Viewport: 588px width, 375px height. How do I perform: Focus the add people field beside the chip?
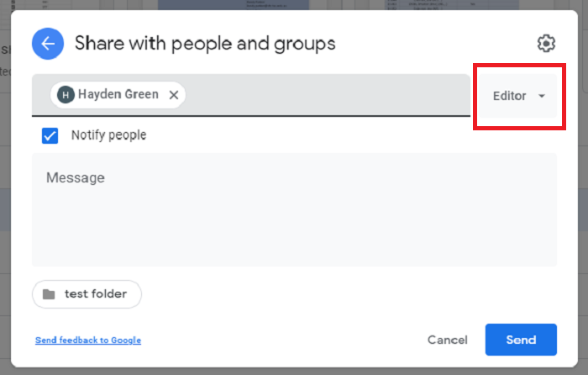click(328, 95)
